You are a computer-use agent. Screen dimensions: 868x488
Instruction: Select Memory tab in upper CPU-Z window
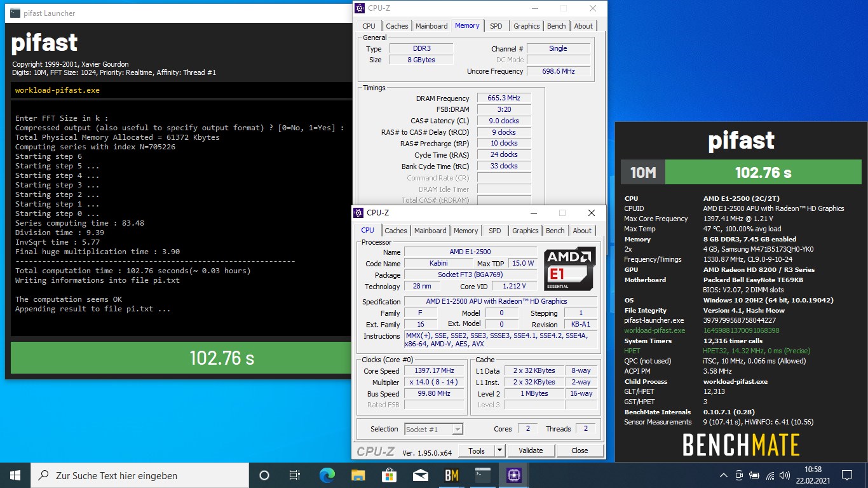click(467, 25)
